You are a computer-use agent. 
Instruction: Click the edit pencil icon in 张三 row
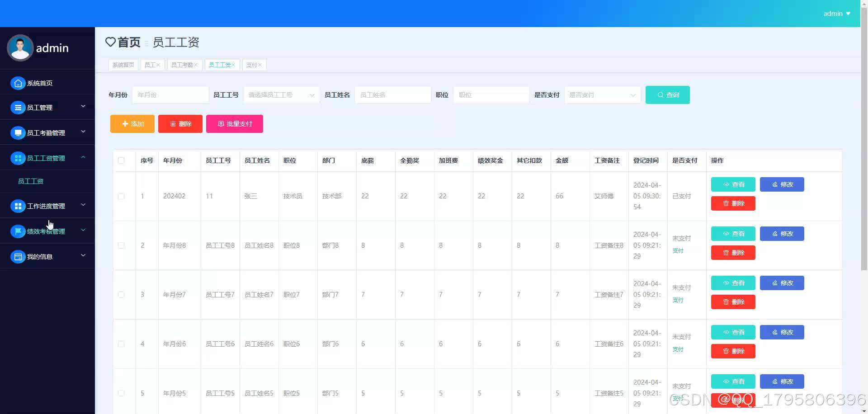[x=775, y=184]
